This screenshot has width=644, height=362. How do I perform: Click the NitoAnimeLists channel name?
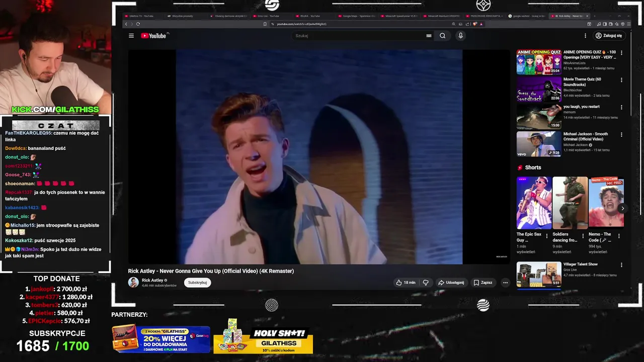point(574,63)
